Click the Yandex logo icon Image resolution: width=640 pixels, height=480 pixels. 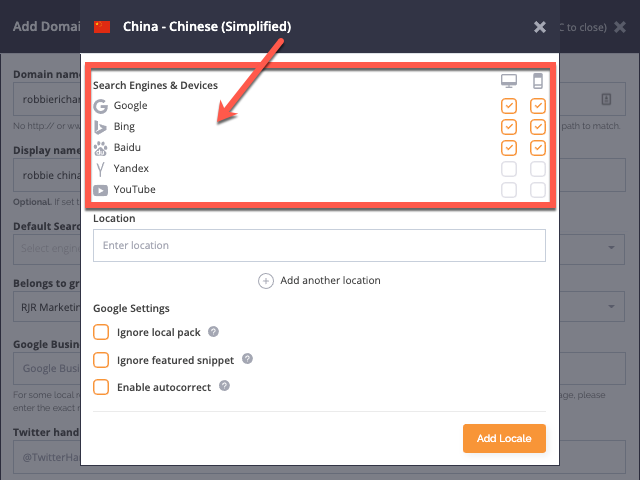click(101, 169)
